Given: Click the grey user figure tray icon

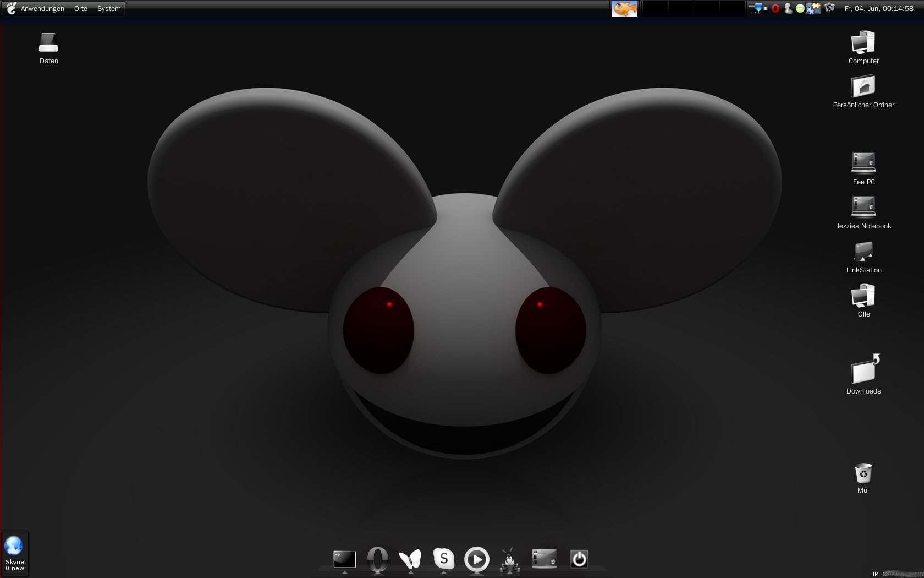Looking at the screenshot, I should point(788,8).
